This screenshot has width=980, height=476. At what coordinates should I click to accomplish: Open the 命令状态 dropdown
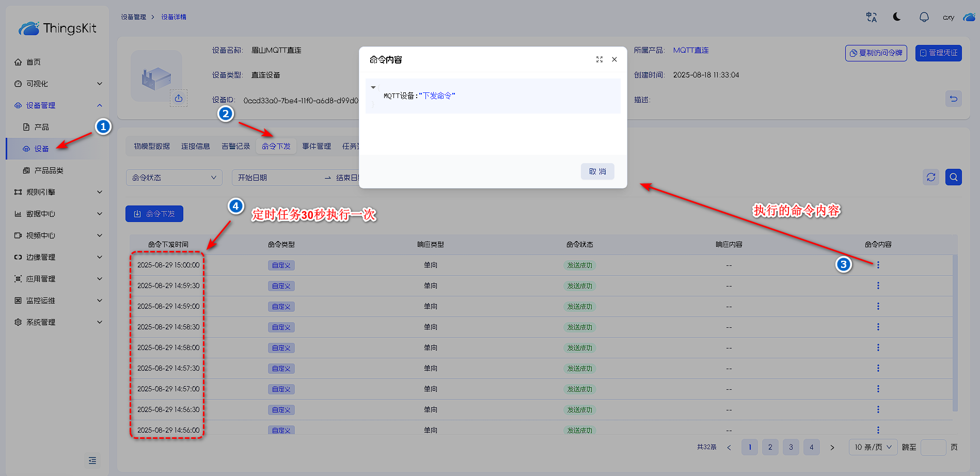[x=174, y=178]
